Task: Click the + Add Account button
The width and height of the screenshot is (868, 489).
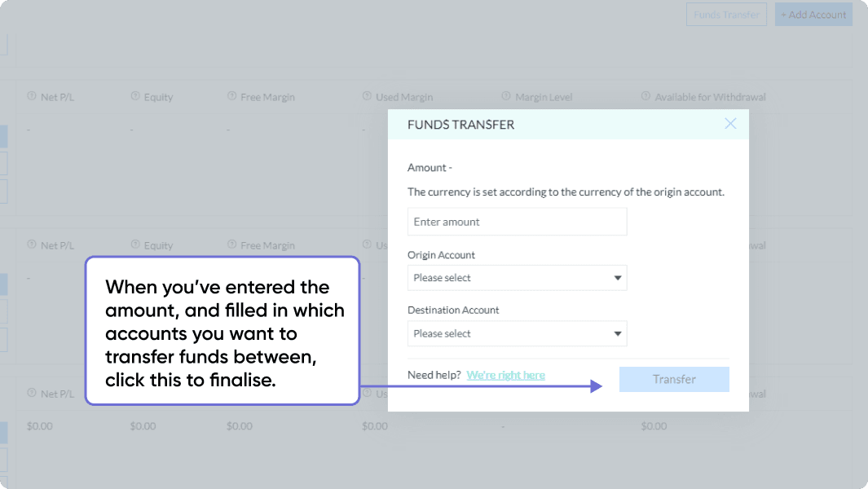Action: [813, 15]
